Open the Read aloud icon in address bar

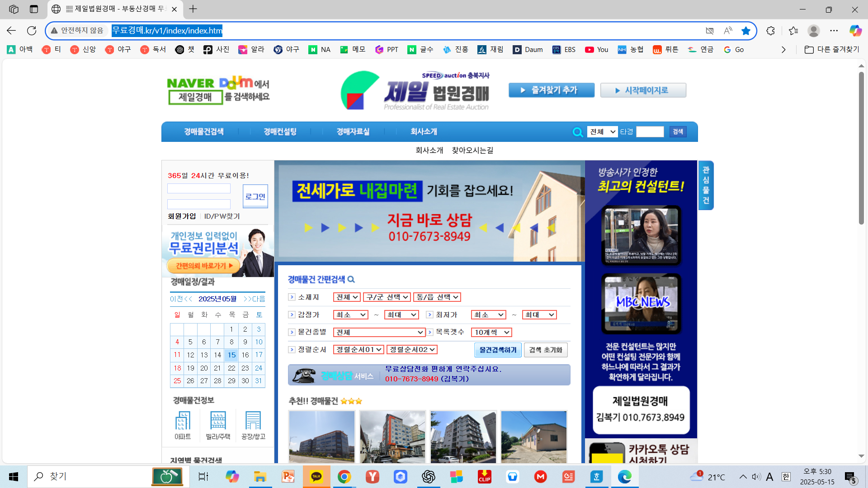click(x=728, y=31)
